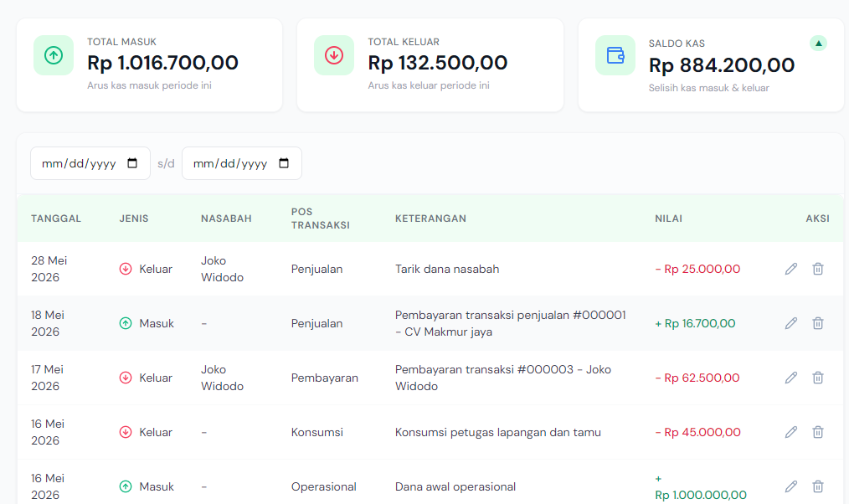The image size is (849, 504).
Task: Click Penjualan in the 28 Mei row
Action: (x=316, y=269)
